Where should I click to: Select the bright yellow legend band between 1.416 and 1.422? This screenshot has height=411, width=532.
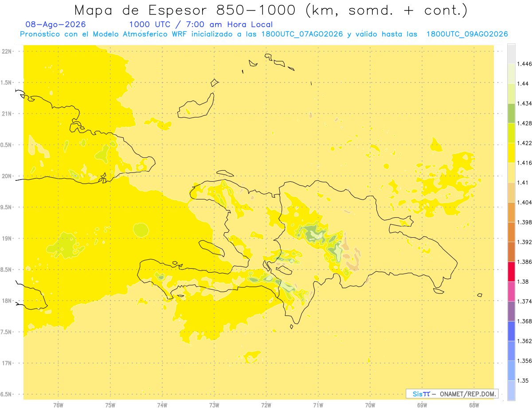[511, 153]
